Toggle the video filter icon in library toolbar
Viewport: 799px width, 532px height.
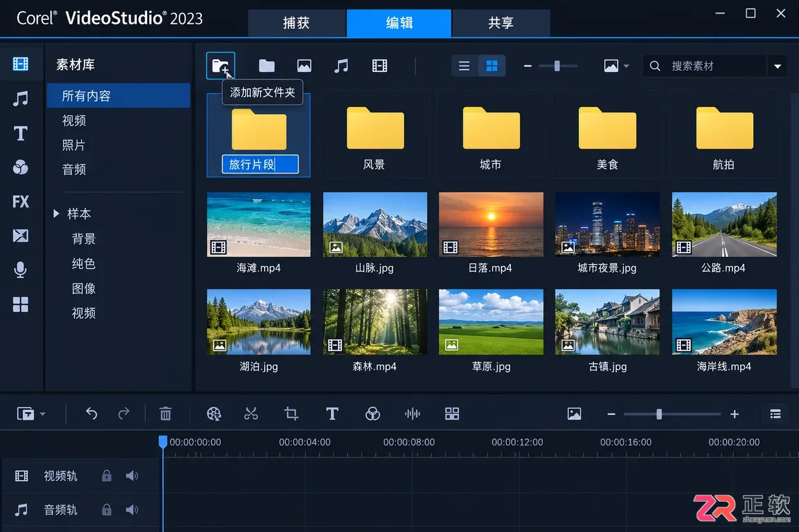click(x=379, y=66)
